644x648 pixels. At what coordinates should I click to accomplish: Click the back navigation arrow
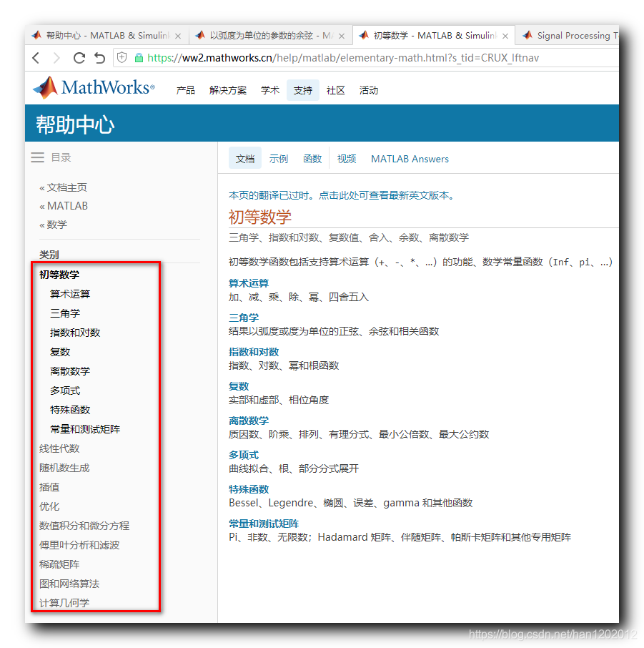point(36,57)
